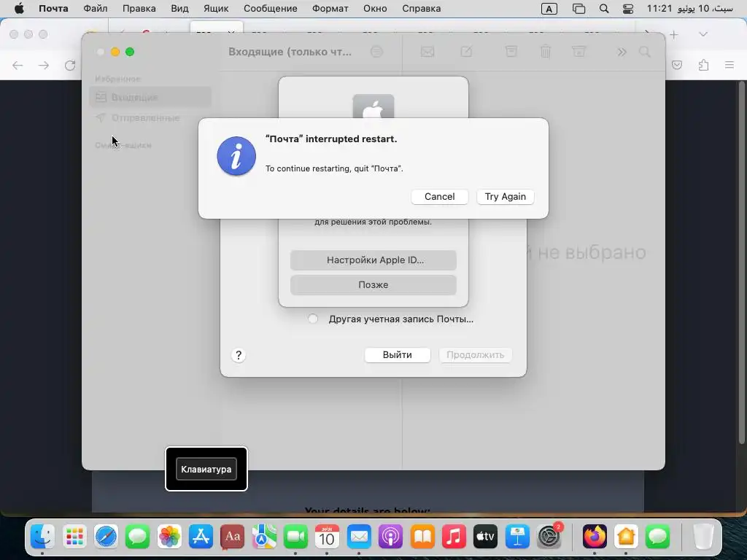Click Firefox forward arrow button

43,65
